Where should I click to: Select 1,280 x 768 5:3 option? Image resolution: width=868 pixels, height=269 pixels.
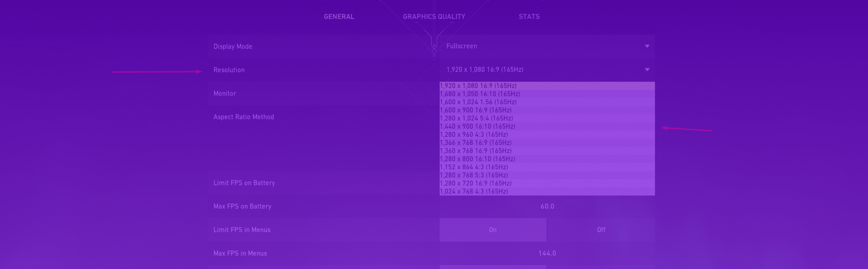547,175
